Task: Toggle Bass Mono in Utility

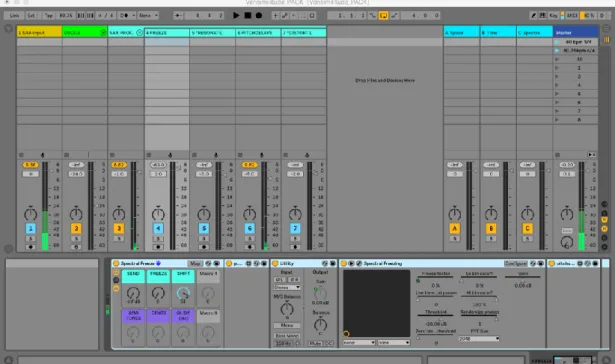Action: [287, 336]
